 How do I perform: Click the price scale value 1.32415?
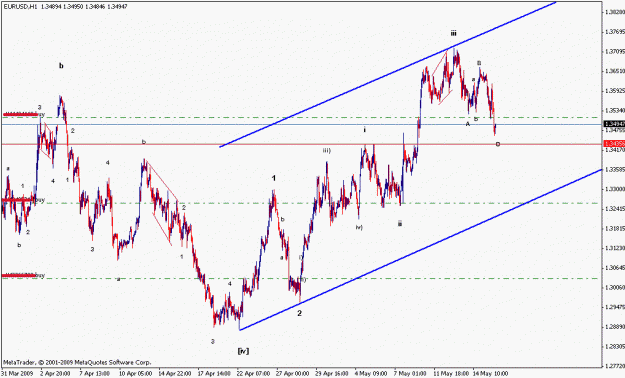click(x=614, y=209)
